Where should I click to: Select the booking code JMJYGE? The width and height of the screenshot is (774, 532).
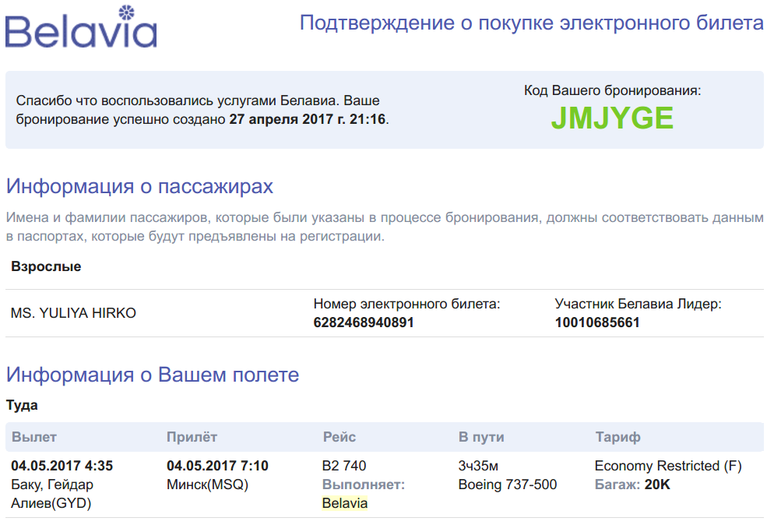612,118
